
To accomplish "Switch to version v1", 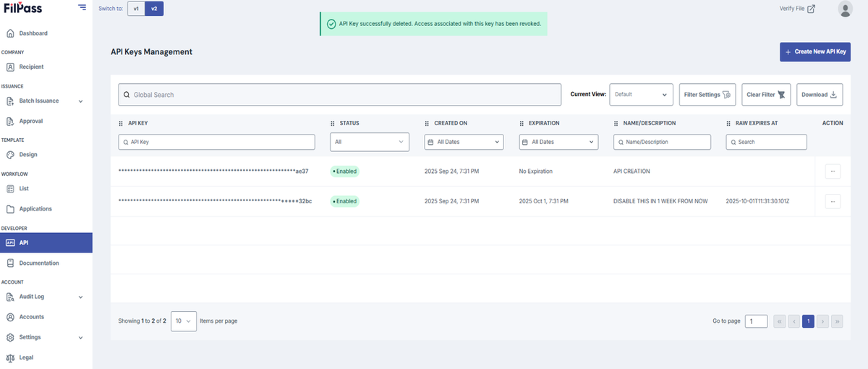I will coord(135,9).
